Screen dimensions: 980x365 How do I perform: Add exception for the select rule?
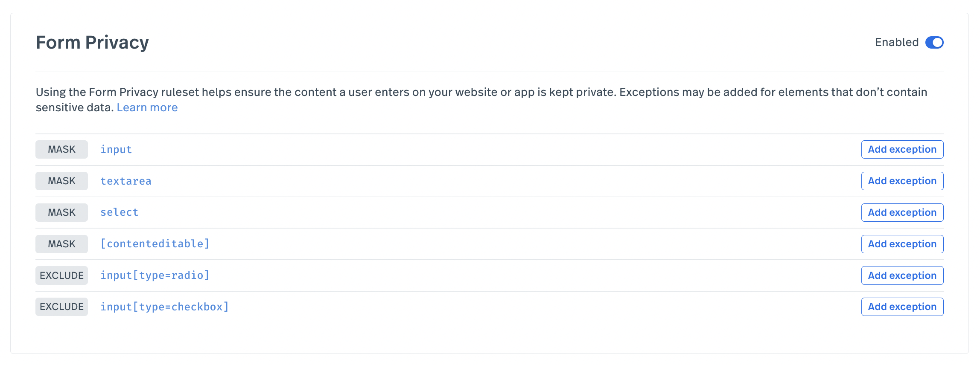point(902,212)
